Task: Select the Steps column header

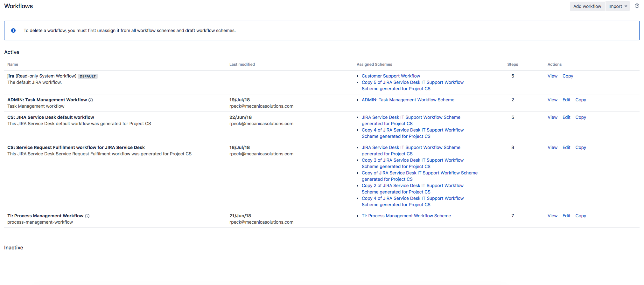Action: pyautogui.click(x=513, y=64)
